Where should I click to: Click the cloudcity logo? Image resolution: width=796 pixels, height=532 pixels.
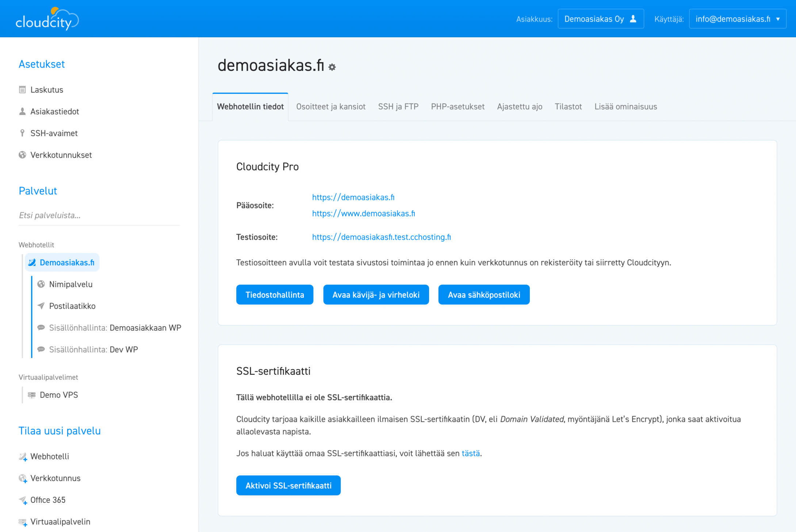point(47,19)
